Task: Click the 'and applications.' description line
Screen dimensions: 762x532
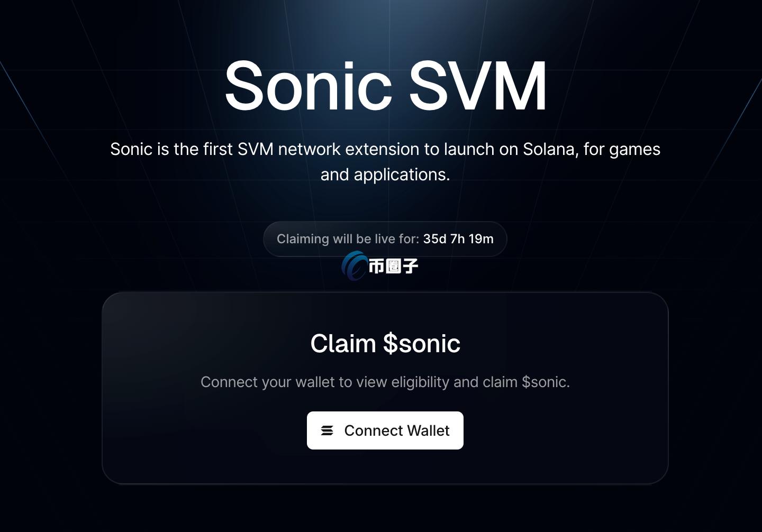Action: click(x=385, y=175)
